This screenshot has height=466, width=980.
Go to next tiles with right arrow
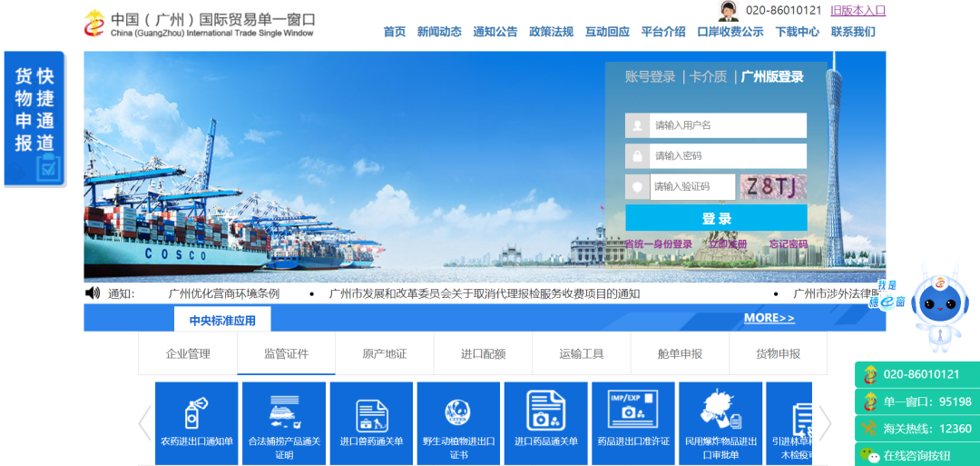click(824, 423)
